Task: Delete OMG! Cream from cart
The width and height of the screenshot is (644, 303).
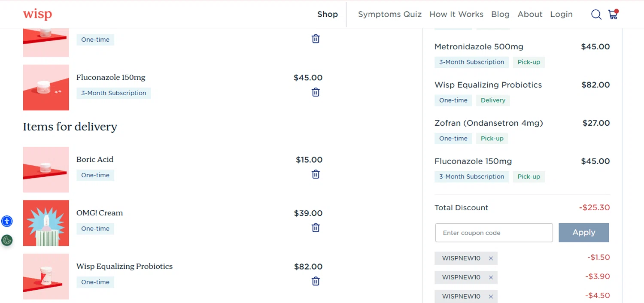Action: coord(316,228)
